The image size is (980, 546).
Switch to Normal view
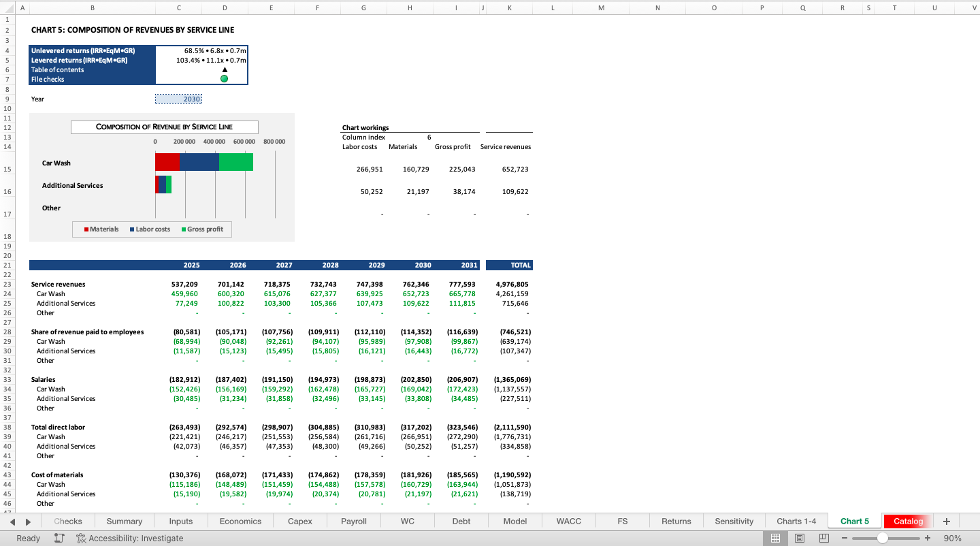(x=775, y=538)
